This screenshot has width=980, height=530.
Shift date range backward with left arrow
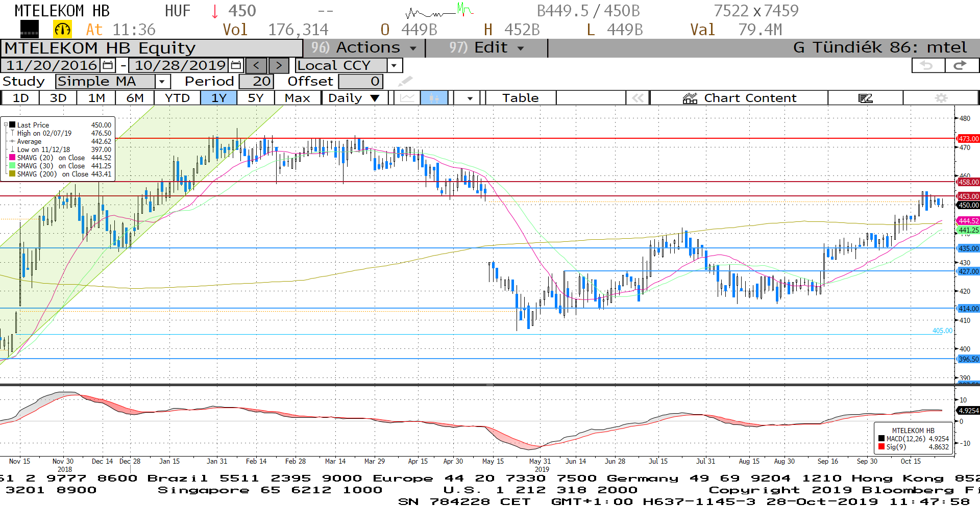[256, 65]
